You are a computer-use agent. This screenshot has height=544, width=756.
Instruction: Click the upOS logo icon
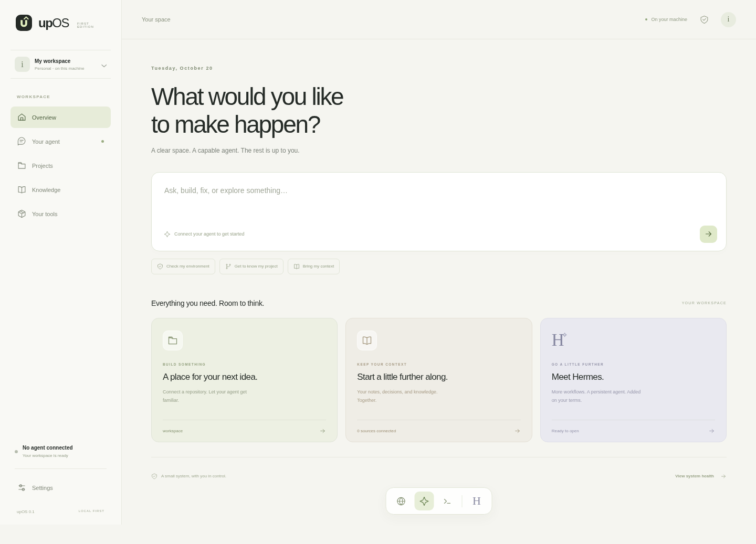[24, 23]
